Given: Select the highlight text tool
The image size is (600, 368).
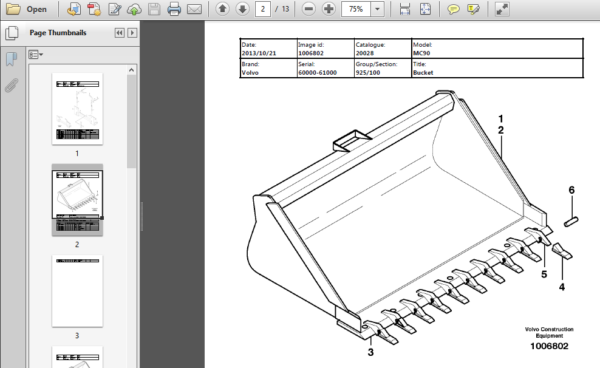Looking at the screenshot, I should click(x=473, y=9).
